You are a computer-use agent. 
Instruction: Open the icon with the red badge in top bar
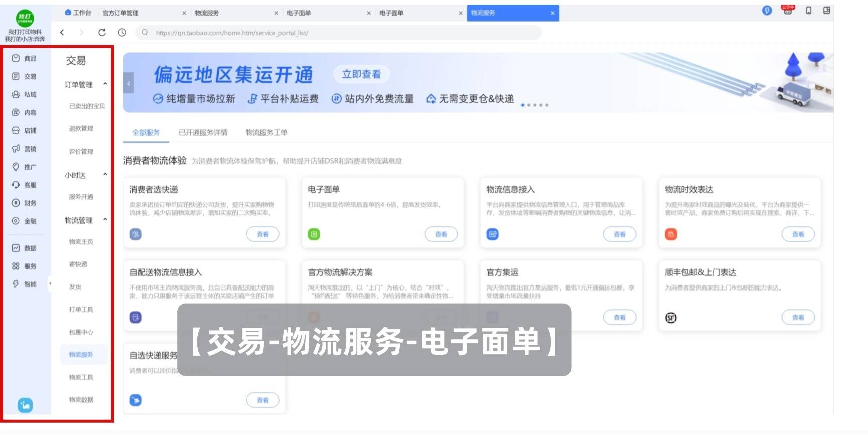[x=788, y=10]
